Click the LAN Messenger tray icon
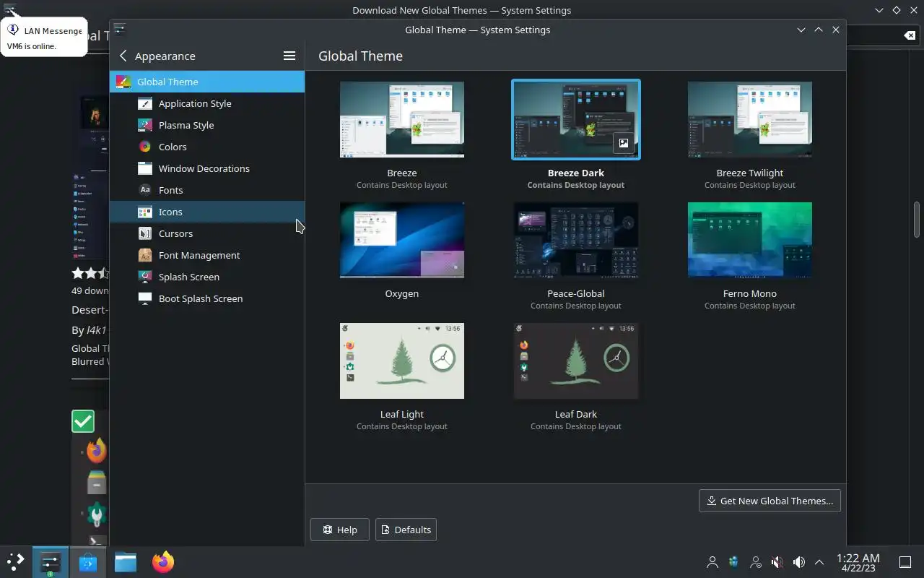Viewport: 924px width, 578px height. [734, 562]
